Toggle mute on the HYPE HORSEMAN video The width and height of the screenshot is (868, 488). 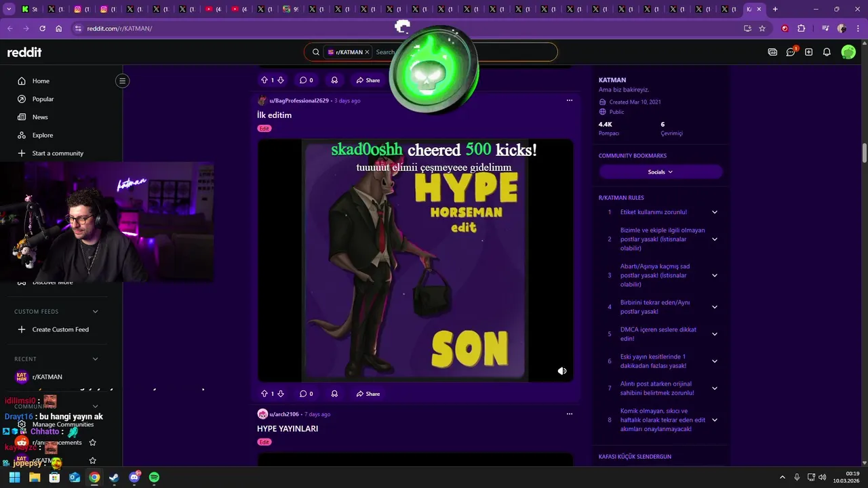pos(562,371)
